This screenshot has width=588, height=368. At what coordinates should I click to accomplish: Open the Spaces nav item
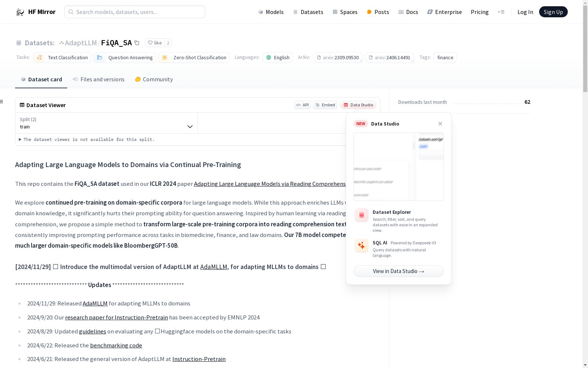coord(345,12)
